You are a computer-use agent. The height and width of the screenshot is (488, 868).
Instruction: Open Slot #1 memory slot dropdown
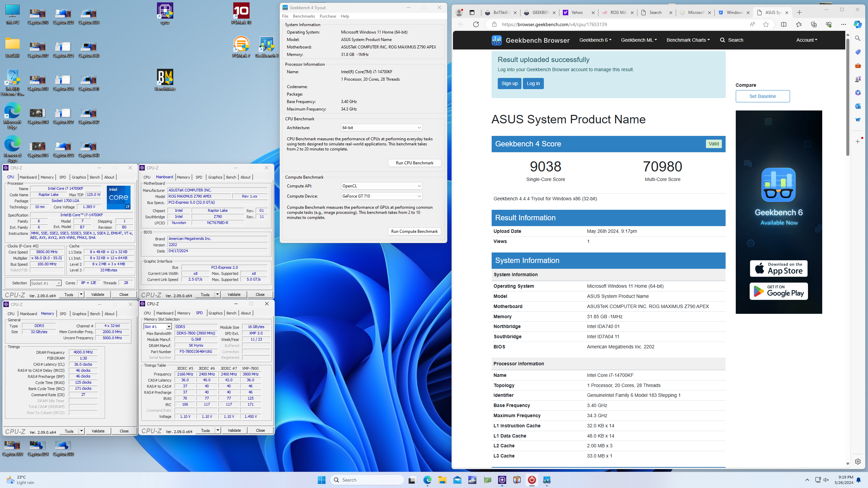(x=158, y=327)
